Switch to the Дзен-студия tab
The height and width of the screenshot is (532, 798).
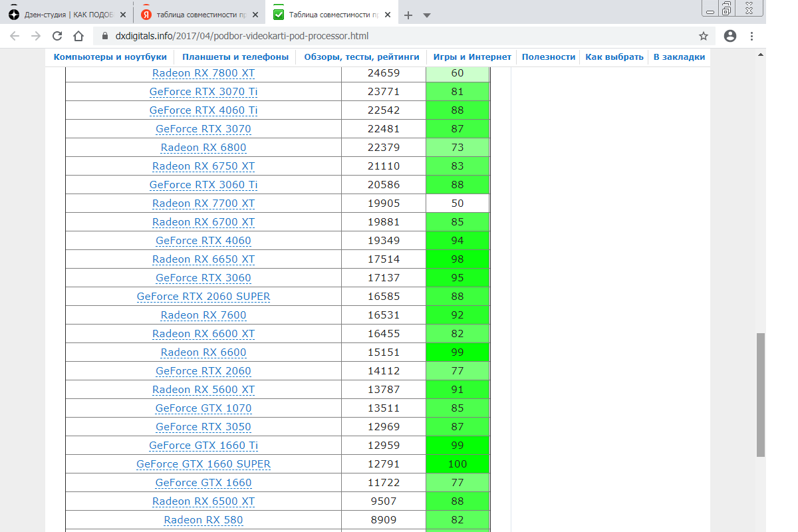[66, 15]
